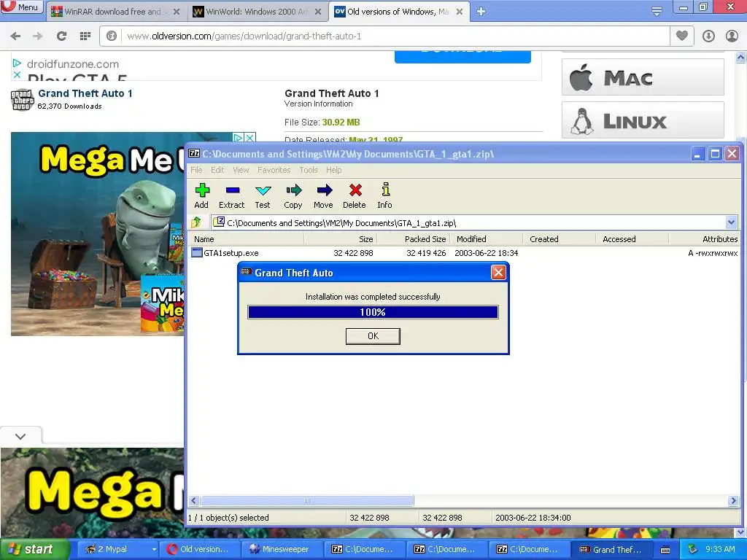Go up one folder level in 7-Zip
This screenshot has height=560, width=747.
[196, 222]
